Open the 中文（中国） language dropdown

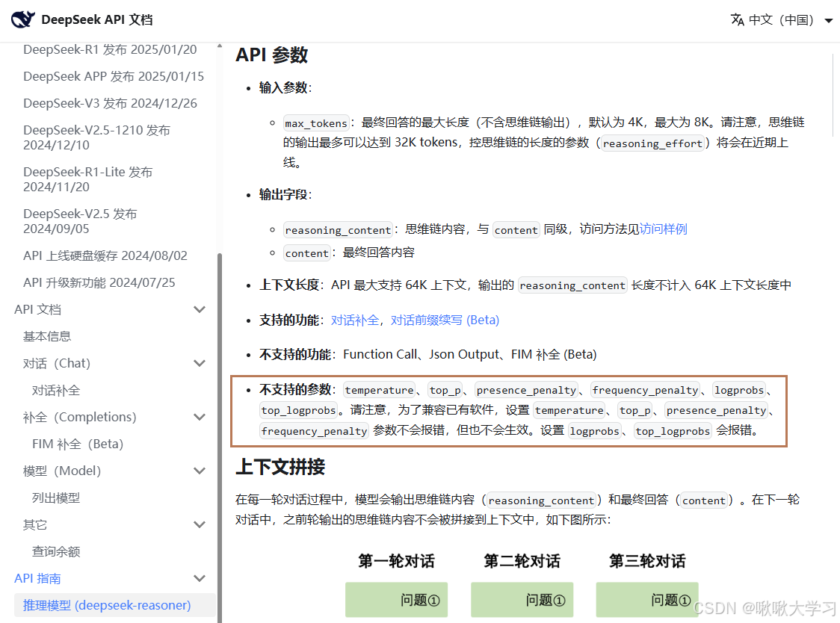782,20
